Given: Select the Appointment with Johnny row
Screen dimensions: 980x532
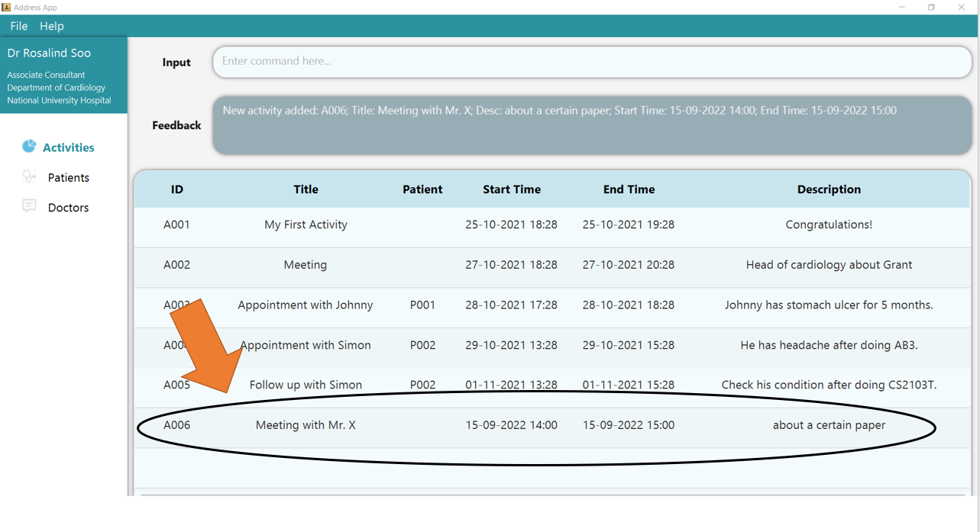Looking at the screenshot, I should point(306,305).
